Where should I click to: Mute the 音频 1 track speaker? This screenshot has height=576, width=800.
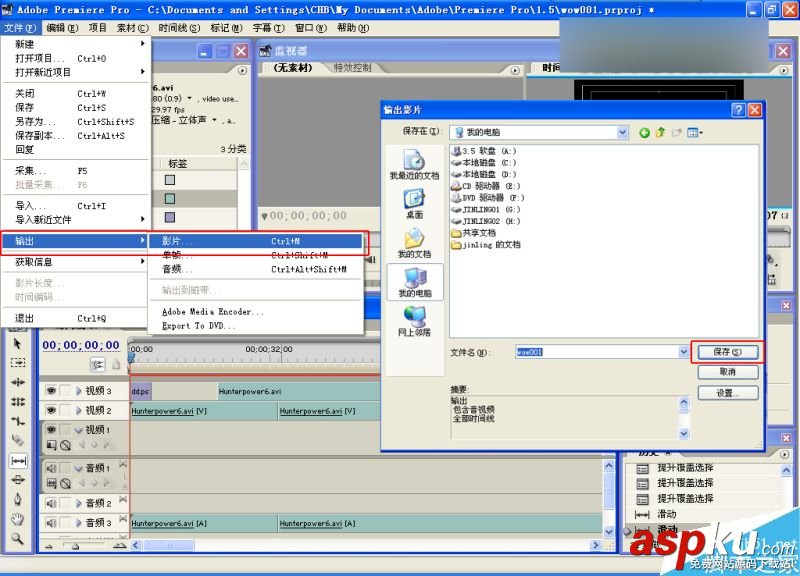tap(51, 468)
